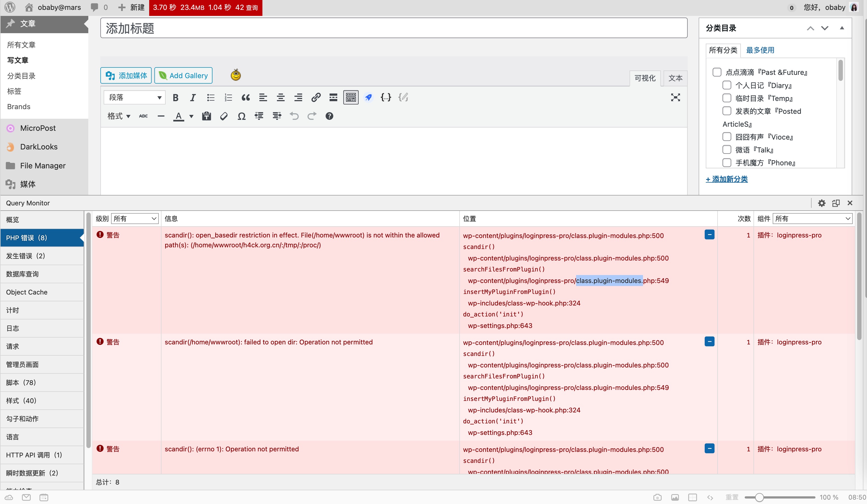The height and width of the screenshot is (504, 867).
Task: Check the 微语『Talk』 category box
Action: [727, 150]
